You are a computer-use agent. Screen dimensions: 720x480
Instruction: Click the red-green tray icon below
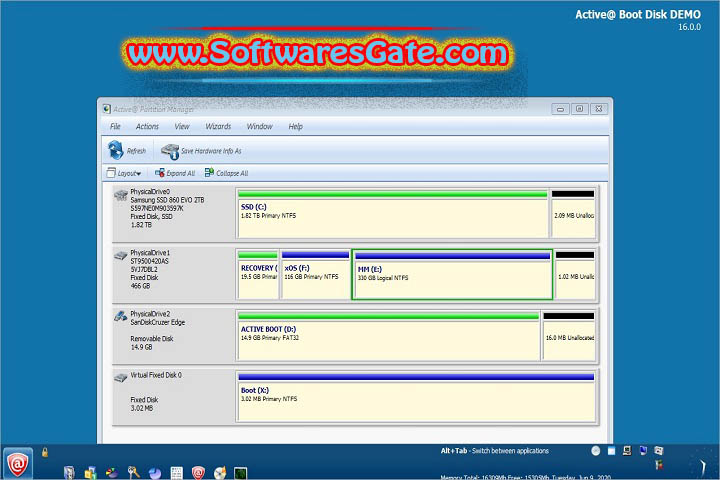point(659,465)
